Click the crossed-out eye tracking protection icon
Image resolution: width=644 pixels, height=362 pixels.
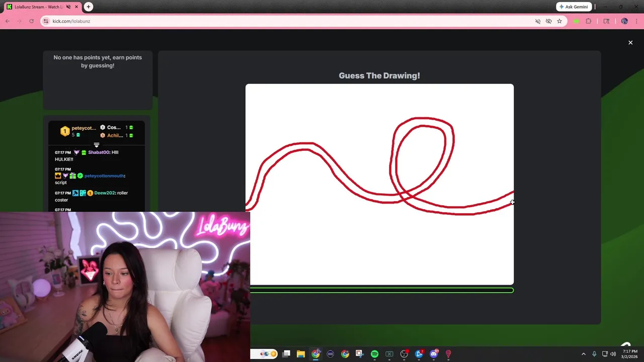pyautogui.click(x=548, y=21)
